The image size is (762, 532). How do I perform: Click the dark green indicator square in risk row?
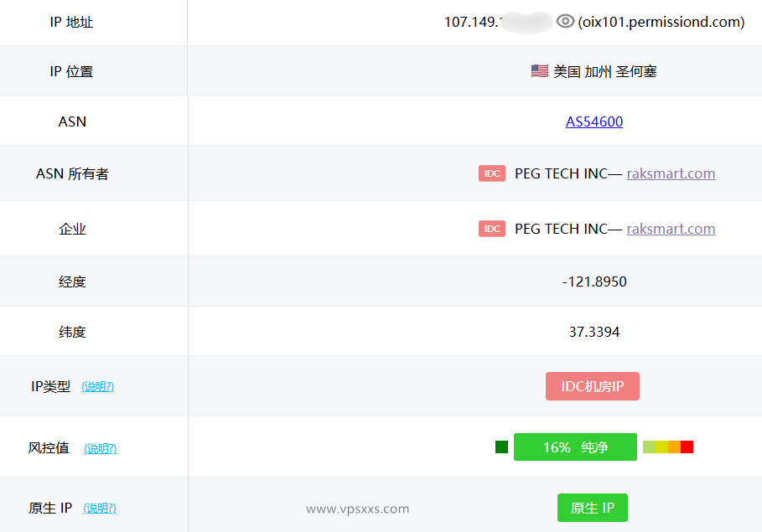(501, 447)
